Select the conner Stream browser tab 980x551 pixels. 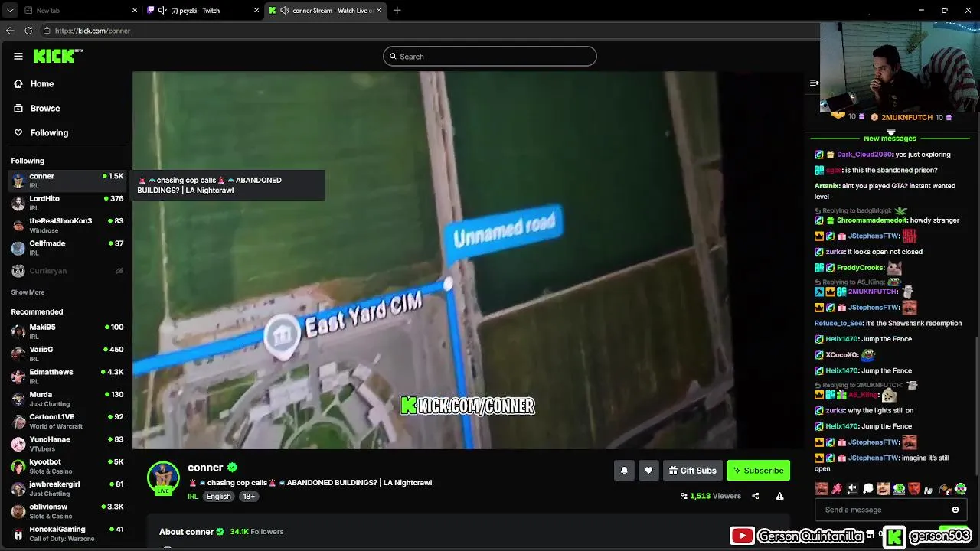click(x=325, y=11)
